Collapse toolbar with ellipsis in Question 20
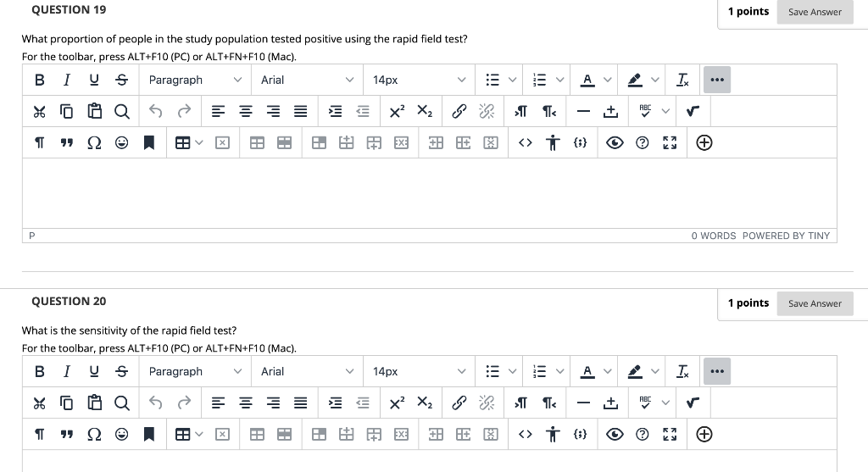The width and height of the screenshot is (868, 472). 717,371
